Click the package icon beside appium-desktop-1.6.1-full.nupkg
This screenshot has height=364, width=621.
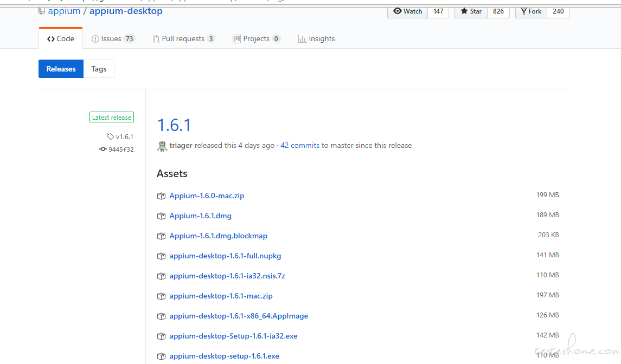(161, 256)
